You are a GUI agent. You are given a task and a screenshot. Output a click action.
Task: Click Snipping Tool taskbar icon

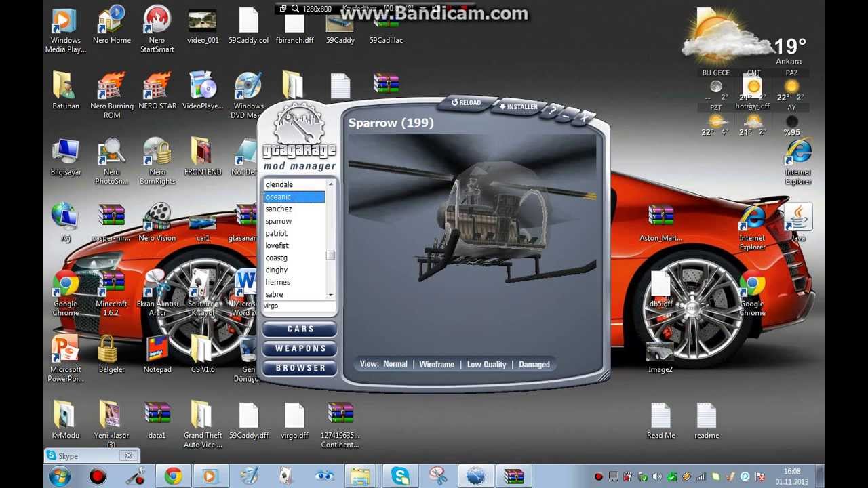point(438,476)
